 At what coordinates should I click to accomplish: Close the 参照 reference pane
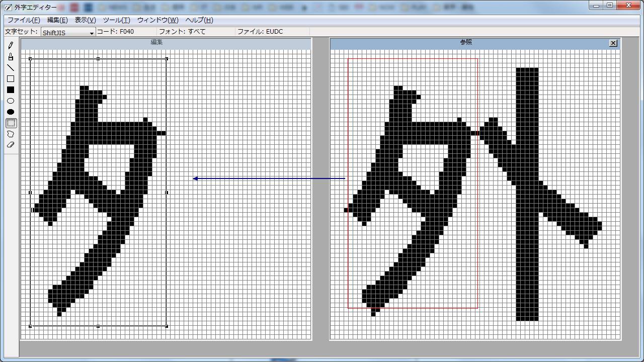pos(613,43)
